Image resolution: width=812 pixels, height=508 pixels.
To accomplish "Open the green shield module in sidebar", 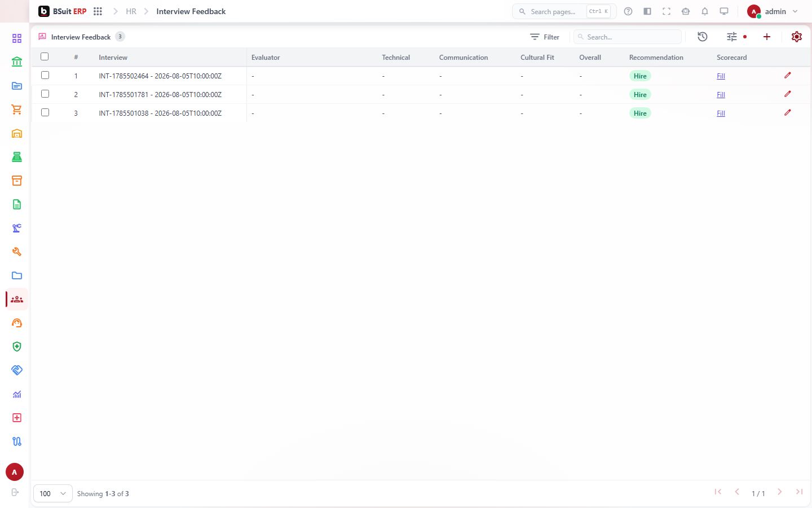I will pos(17,347).
